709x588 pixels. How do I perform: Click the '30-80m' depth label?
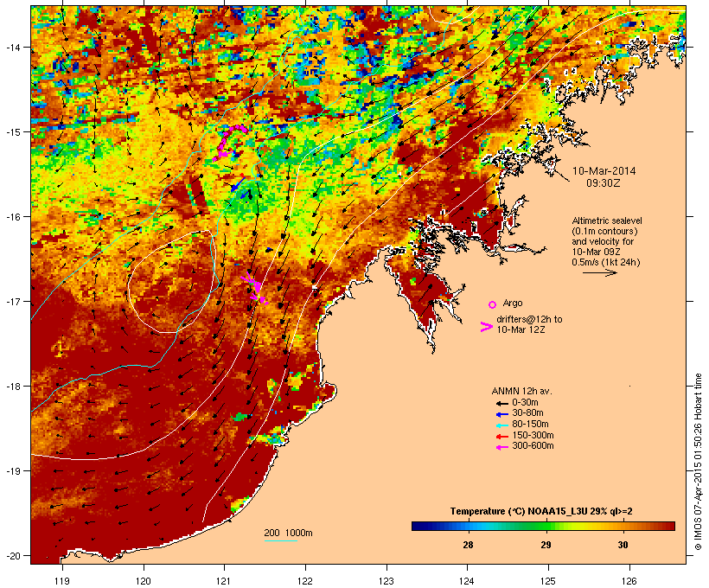click(527, 413)
